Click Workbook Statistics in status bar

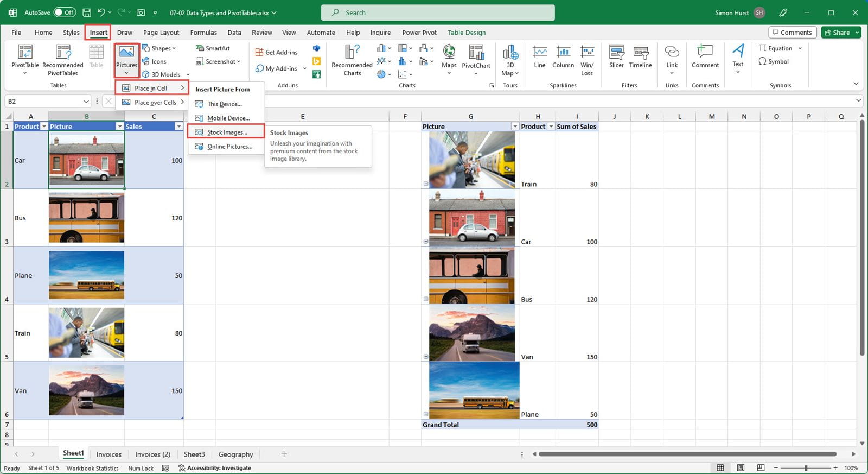point(92,468)
